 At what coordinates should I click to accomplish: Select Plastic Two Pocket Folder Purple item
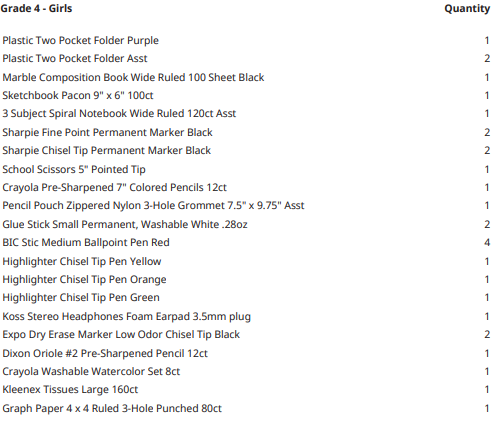tap(80, 41)
